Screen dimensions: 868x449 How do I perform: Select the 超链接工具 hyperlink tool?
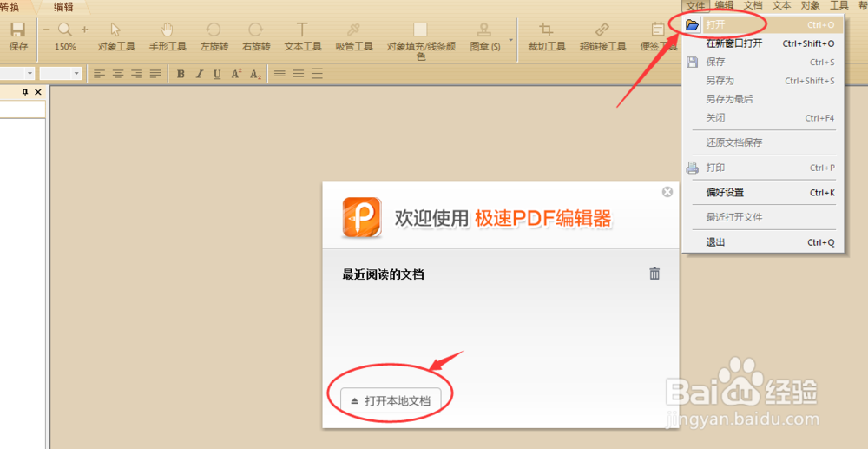(x=602, y=36)
